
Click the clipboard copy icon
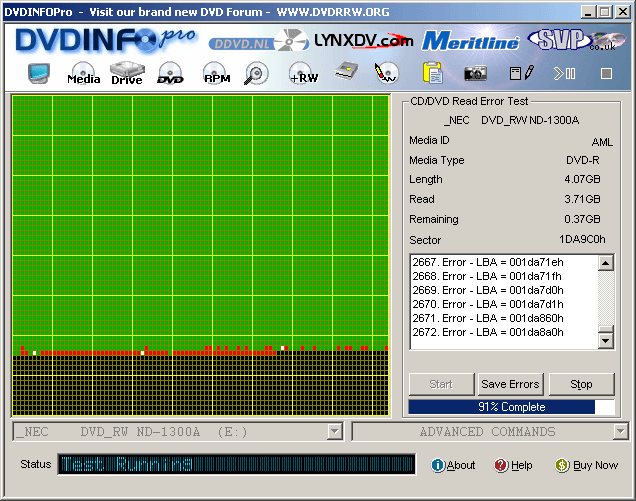tap(433, 73)
